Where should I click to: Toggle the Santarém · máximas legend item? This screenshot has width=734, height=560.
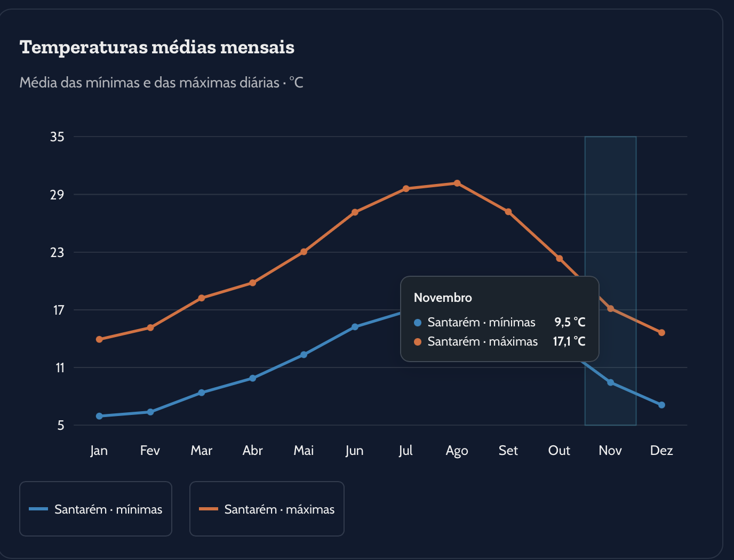267,509
